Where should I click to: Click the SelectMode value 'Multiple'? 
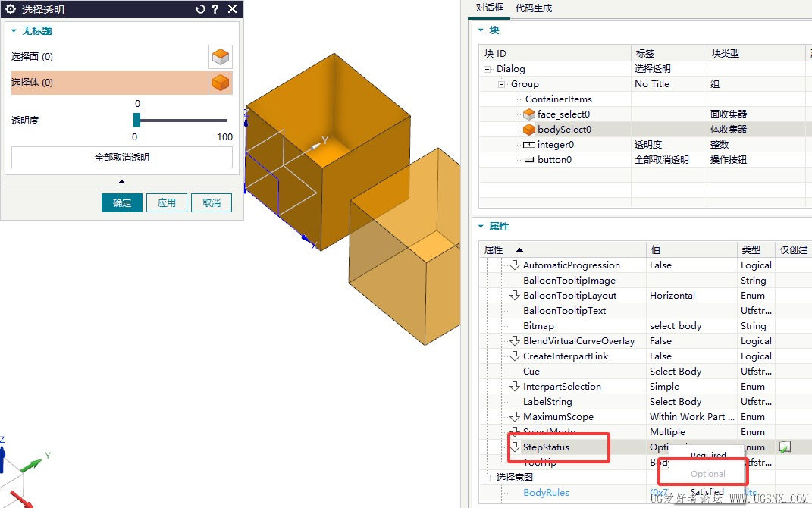[667, 432]
